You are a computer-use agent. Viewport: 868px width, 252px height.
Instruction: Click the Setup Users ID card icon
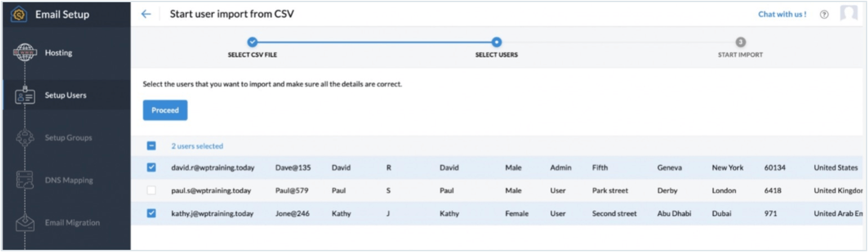point(25,96)
